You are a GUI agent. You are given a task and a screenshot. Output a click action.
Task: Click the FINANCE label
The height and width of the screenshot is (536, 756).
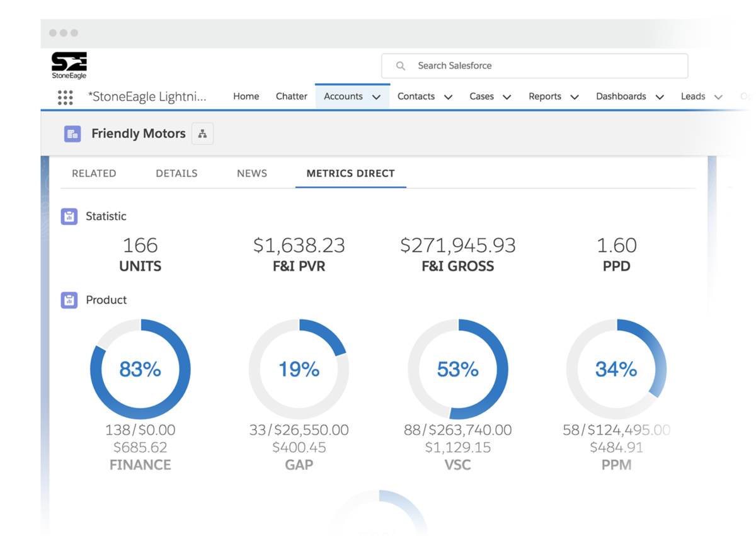pos(140,465)
